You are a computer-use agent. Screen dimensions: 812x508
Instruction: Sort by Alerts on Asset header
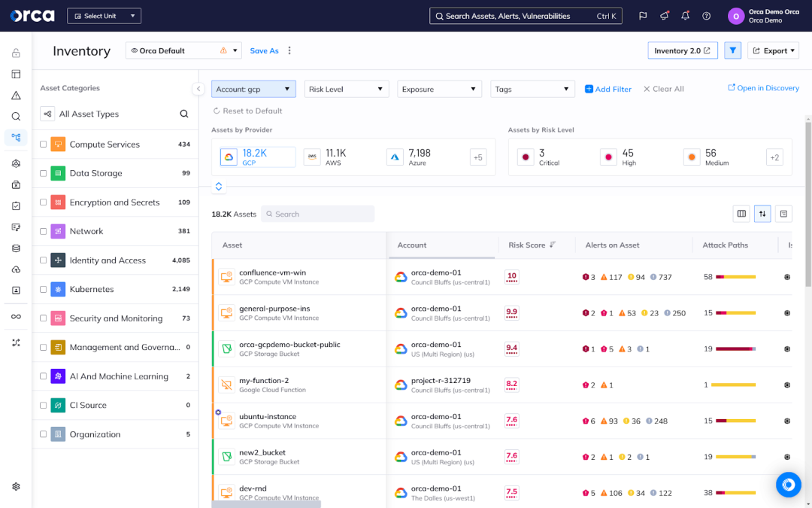pyautogui.click(x=612, y=245)
